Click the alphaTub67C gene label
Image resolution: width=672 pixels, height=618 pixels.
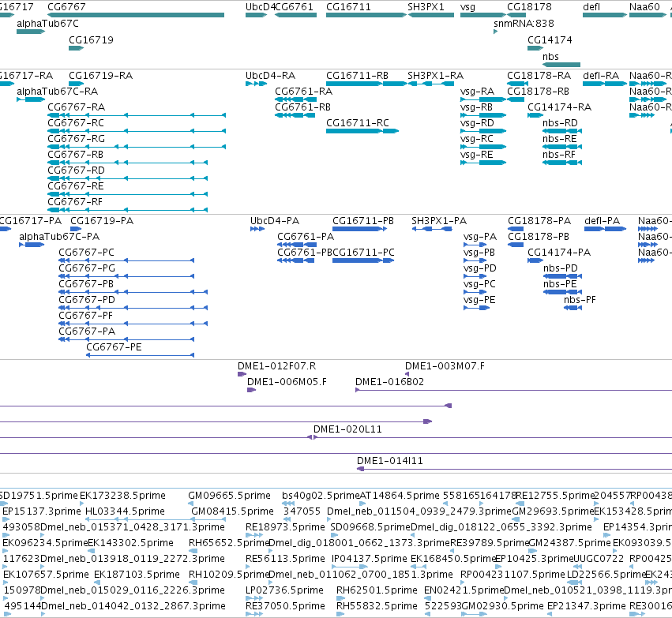pos(47,24)
